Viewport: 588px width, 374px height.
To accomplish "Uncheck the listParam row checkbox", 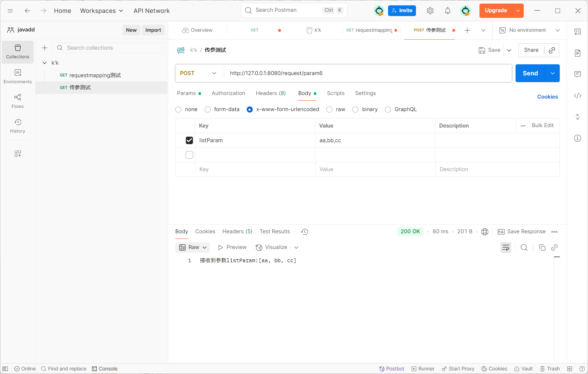I will pos(189,140).
